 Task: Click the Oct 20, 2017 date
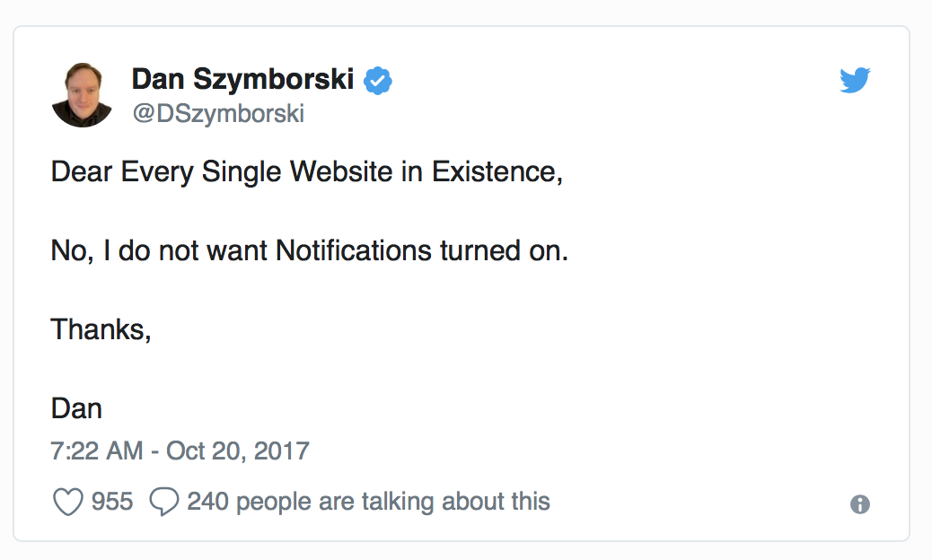[238, 450]
